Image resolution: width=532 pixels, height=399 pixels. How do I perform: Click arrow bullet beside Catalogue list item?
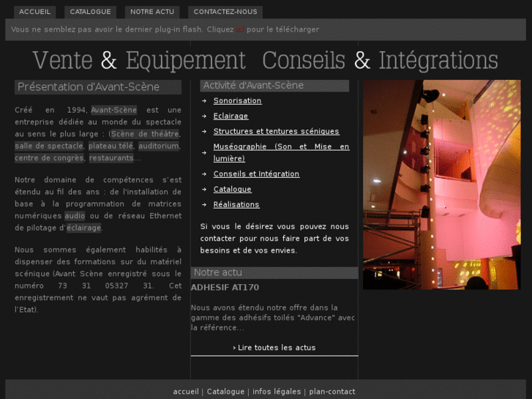tap(204, 189)
